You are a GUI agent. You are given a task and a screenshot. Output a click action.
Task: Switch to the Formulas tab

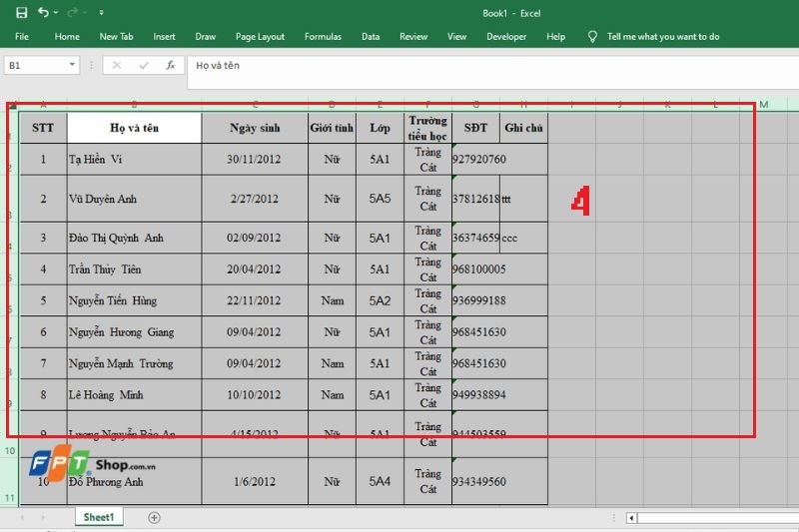323,37
